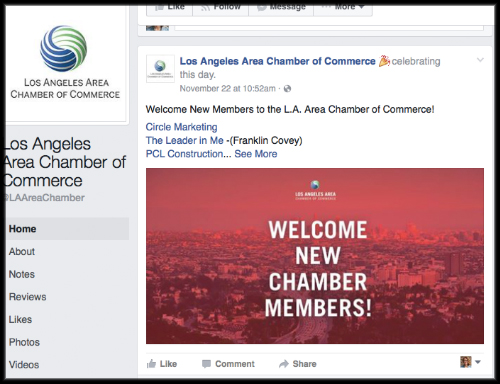The height and width of the screenshot is (384, 500).
Task: Open the About section
Action: tap(22, 251)
